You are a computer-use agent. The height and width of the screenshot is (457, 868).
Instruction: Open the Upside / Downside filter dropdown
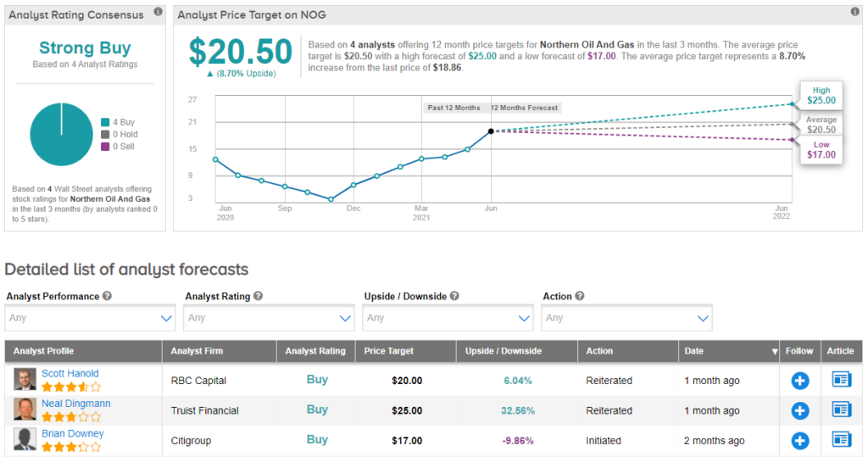coord(448,318)
